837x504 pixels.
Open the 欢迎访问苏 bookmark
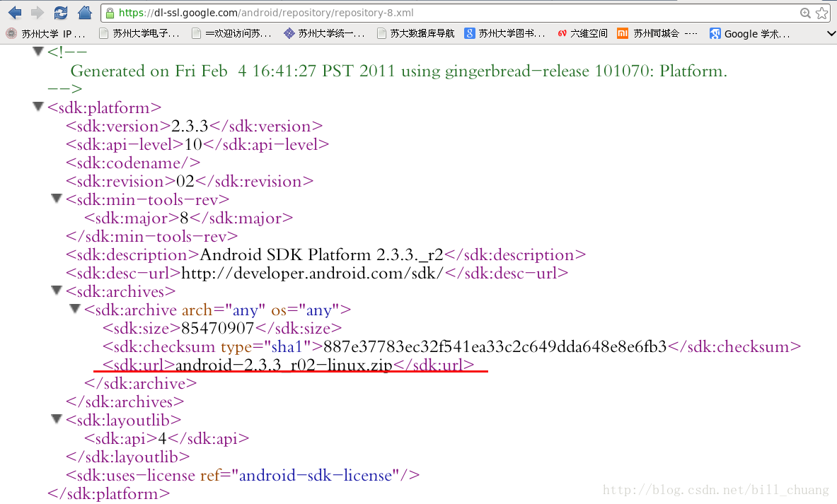[231, 34]
